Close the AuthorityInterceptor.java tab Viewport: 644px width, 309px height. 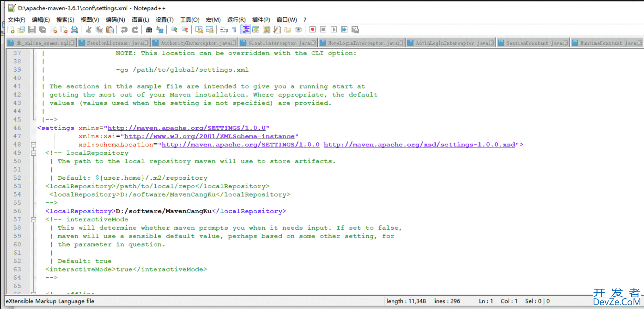[x=233, y=43]
